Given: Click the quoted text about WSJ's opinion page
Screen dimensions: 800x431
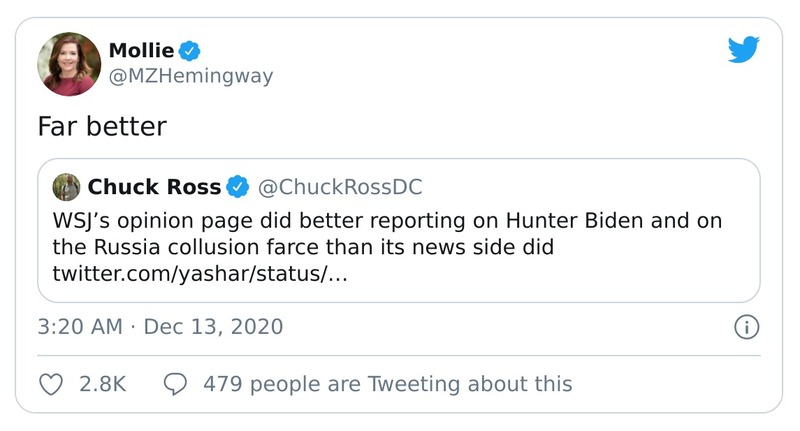Looking at the screenshot, I should (386, 220).
